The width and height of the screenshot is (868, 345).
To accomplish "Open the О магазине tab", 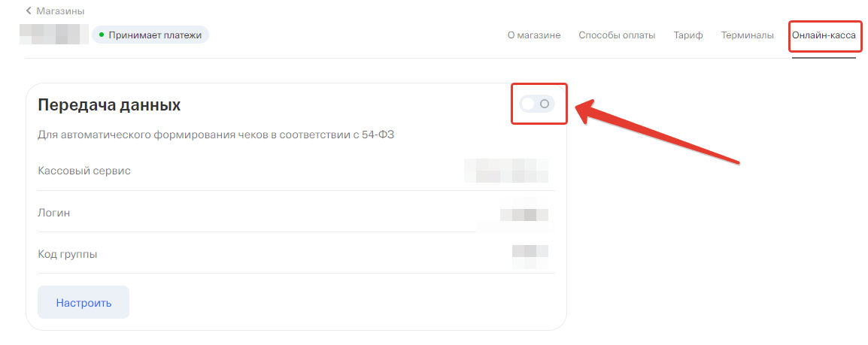I will (x=534, y=35).
